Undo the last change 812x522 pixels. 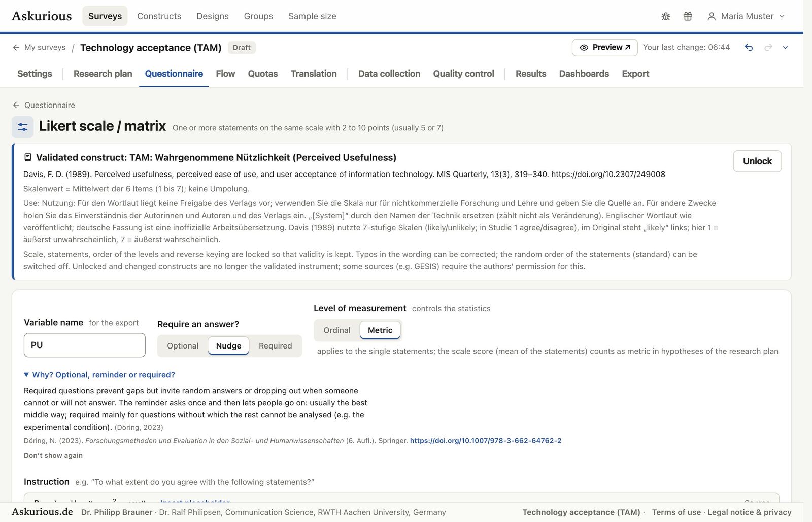pos(749,47)
